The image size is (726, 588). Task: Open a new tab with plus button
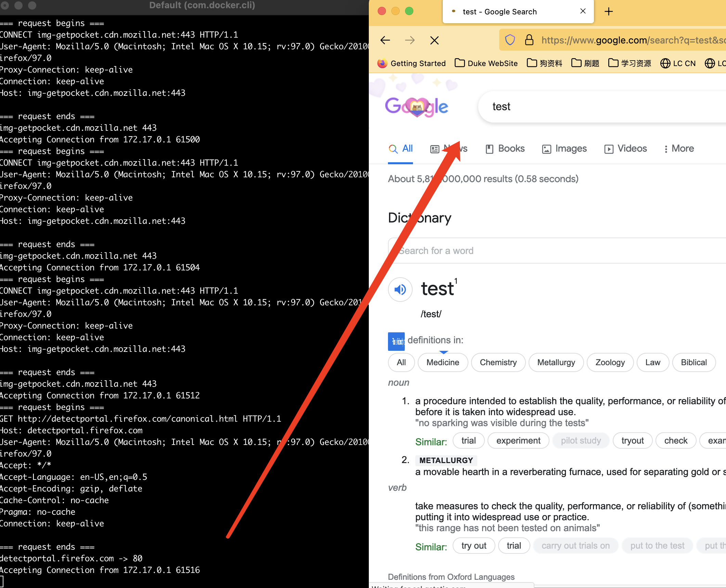coord(608,12)
